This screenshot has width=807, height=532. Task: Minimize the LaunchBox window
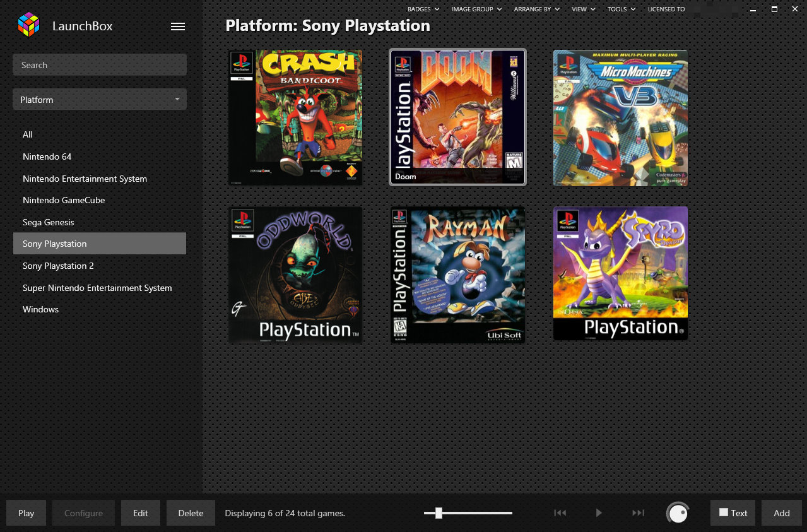click(x=753, y=9)
